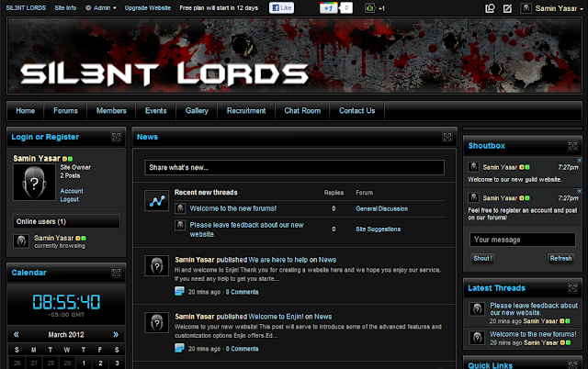The width and height of the screenshot is (588, 369).
Task: Click '0 Comments' under 'We are here to help'
Action: pos(242,292)
